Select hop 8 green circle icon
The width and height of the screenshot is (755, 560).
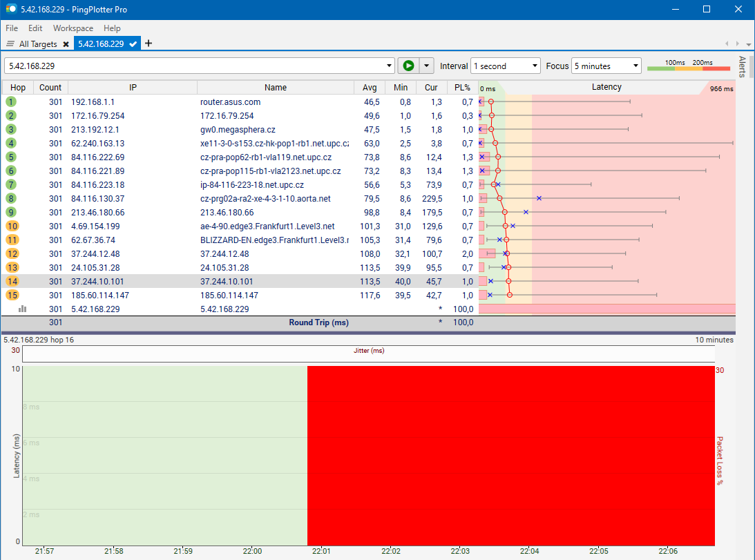coord(11,198)
